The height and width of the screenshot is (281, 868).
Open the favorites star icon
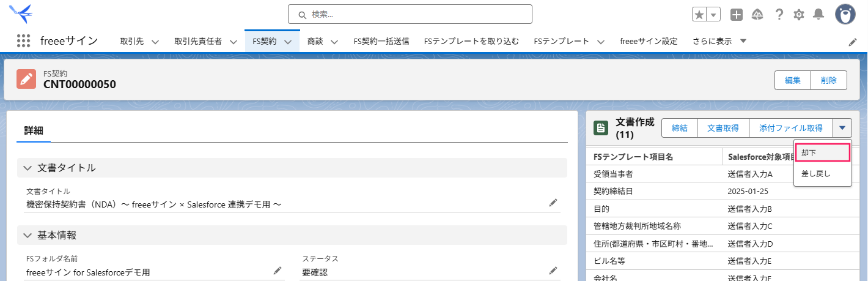(x=699, y=15)
